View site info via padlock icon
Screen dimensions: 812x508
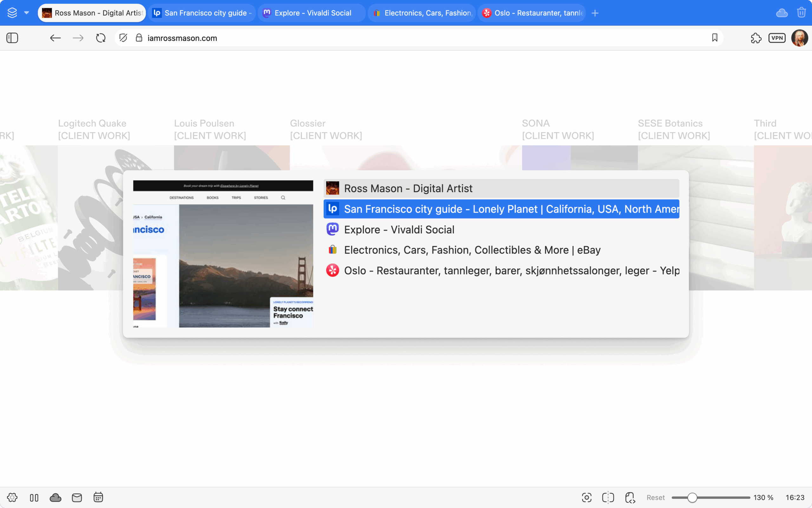pos(139,38)
